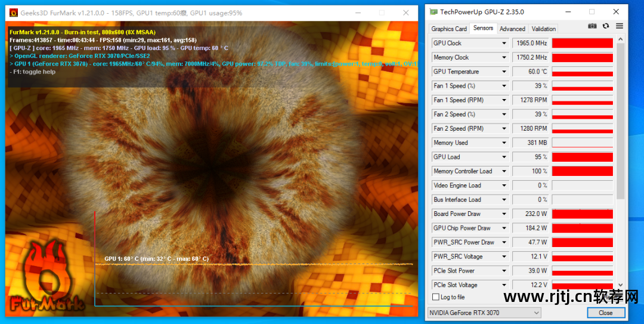Open the GPU Load sensor dropdown
Screen dimensions: 644x324
tap(504, 157)
